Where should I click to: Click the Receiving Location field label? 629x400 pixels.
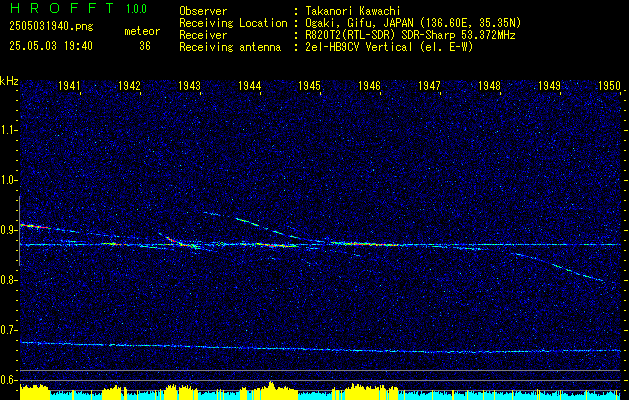[x=233, y=23]
